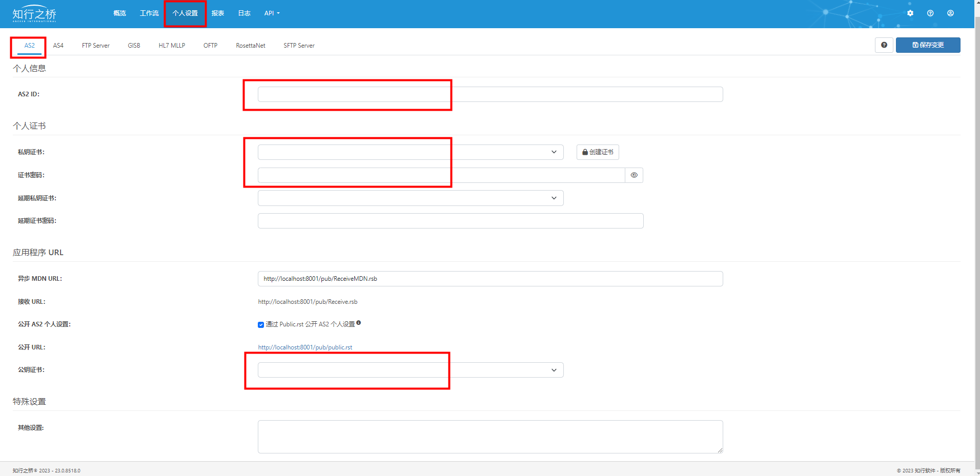The width and height of the screenshot is (980, 476).
Task: Click the AS2 ID input field
Action: [490, 94]
